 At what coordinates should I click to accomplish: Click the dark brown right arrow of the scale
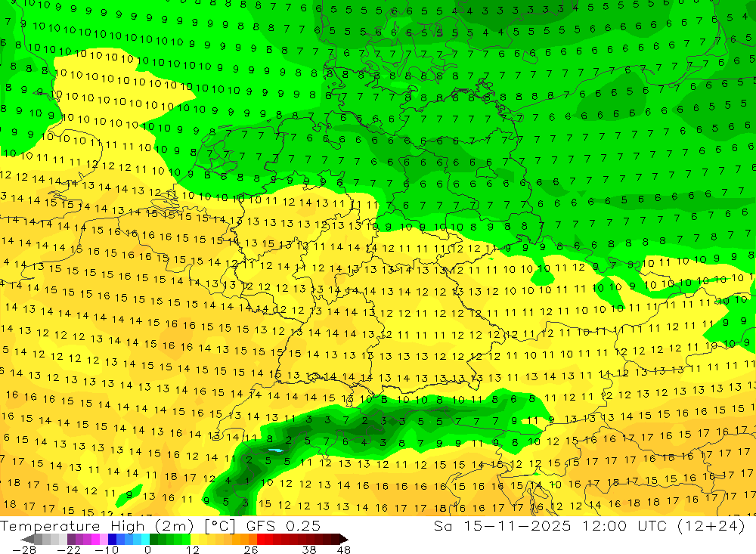(x=343, y=539)
